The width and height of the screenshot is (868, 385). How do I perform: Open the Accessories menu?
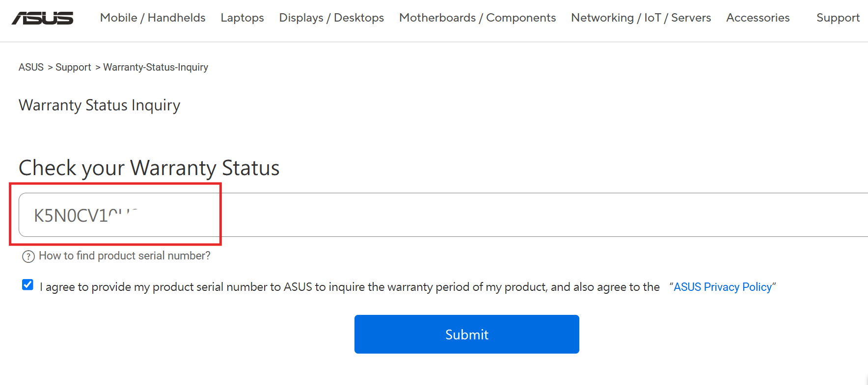(x=758, y=18)
